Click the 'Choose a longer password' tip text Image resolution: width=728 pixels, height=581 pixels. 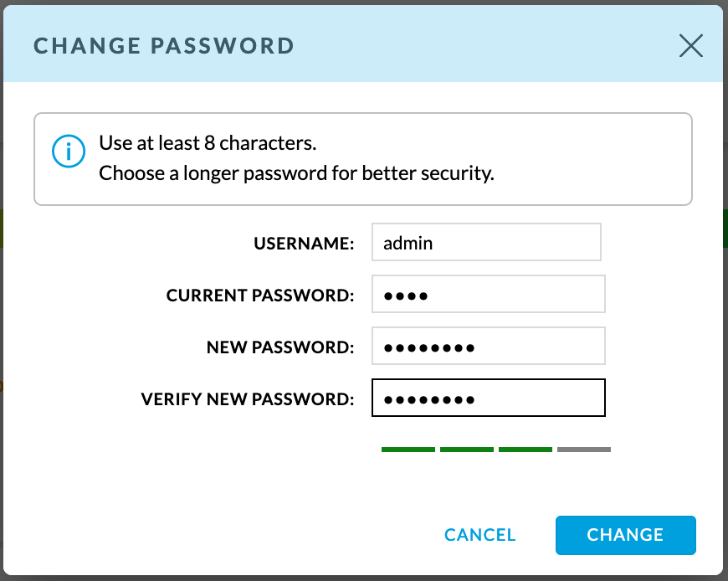(x=296, y=174)
